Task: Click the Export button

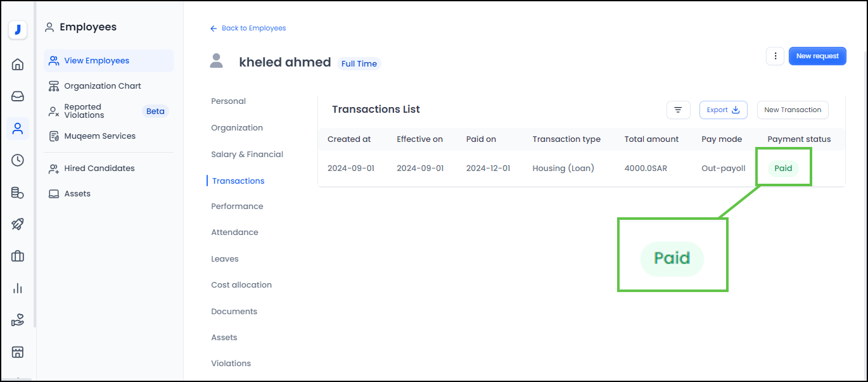Action: (723, 110)
